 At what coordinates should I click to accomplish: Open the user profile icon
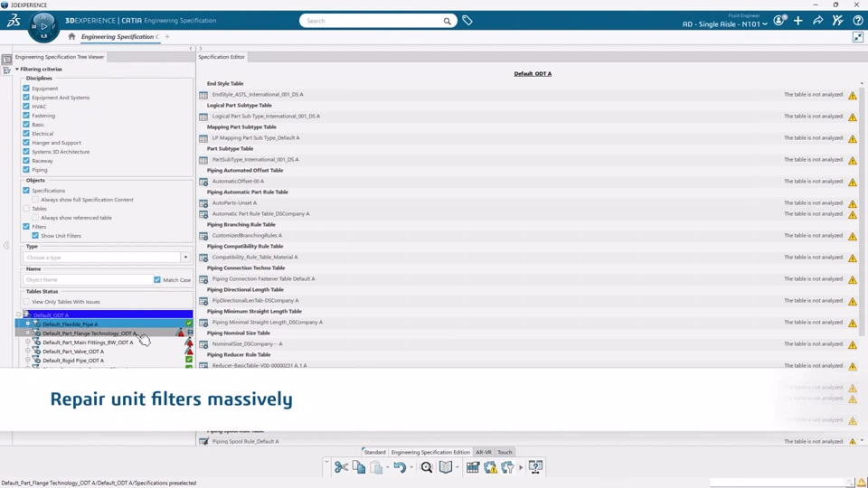(x=779, y=21)
